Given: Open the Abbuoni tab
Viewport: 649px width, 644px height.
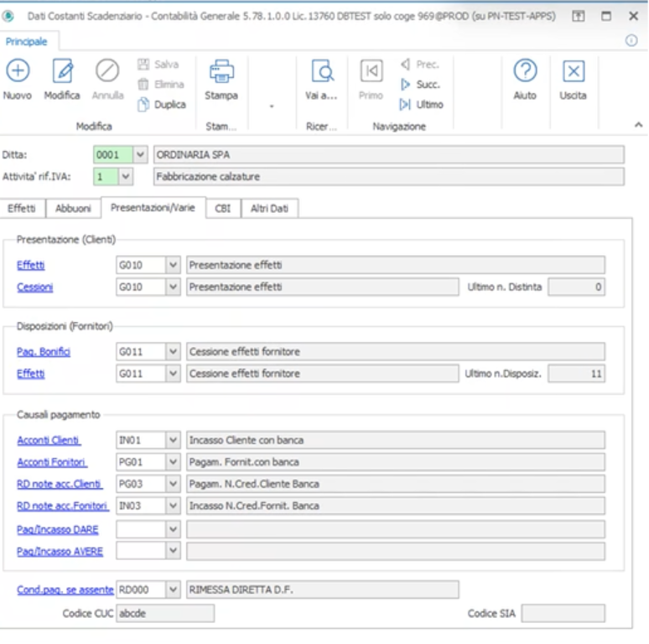Looking at the screenshot, I should tap(74, 209).
